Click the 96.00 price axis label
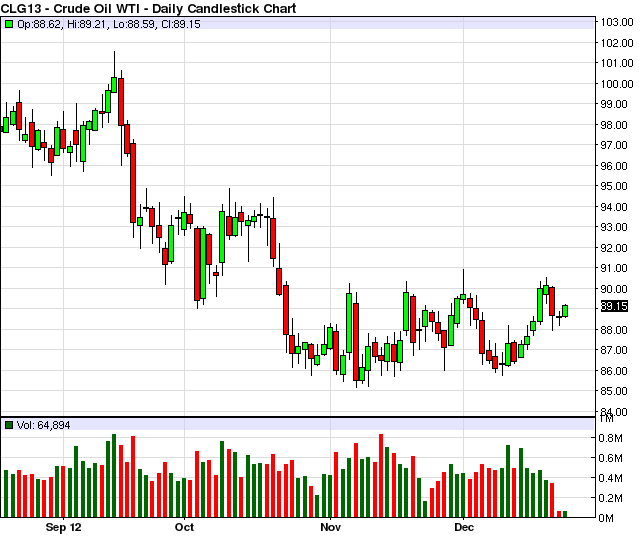This screenshot has height=536, width=640. (614, 166)
